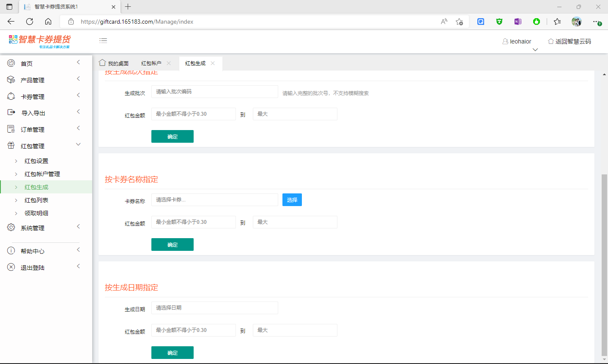Click the 红包管理 gift icon
This screenshot has height=364, width=608.
pos(11,146)
